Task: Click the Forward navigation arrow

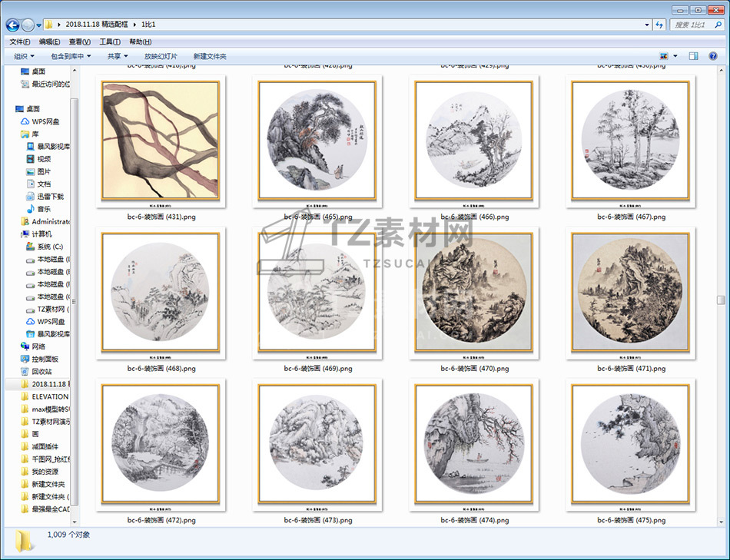Action: [x=28, y=25]
